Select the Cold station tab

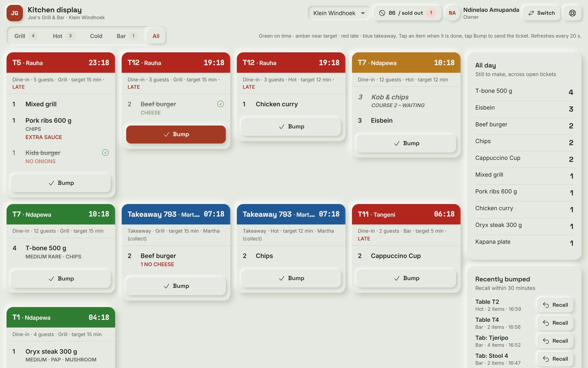point(96,36)
